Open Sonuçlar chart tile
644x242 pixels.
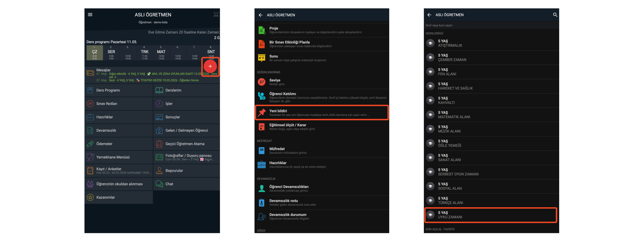click(187, 117)
